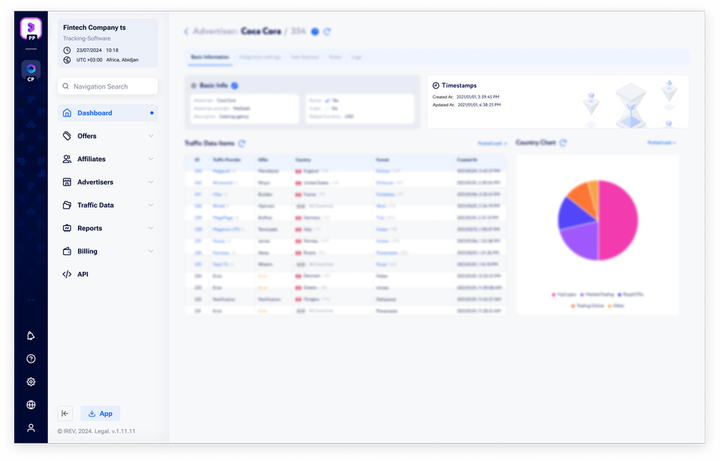This screenshot has height=461, width=720.
Task: Click the Billing menu label
Action: tap(87, 251)
